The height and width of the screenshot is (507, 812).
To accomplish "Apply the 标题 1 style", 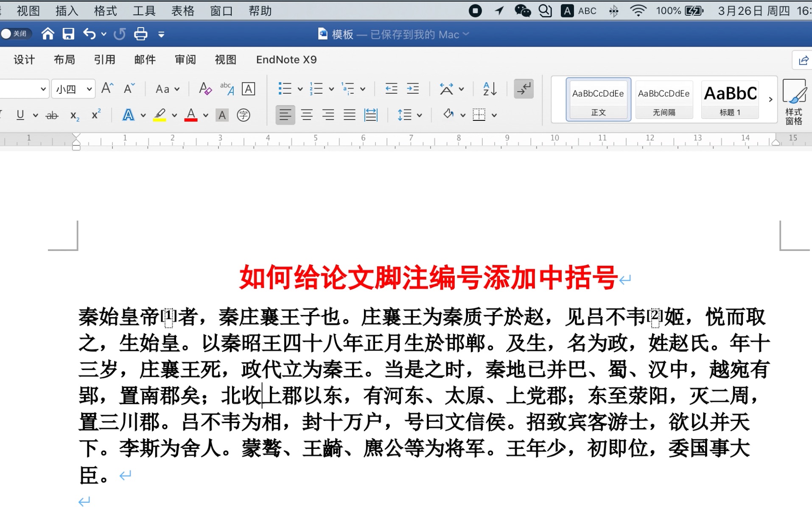I will coord(730,100).
